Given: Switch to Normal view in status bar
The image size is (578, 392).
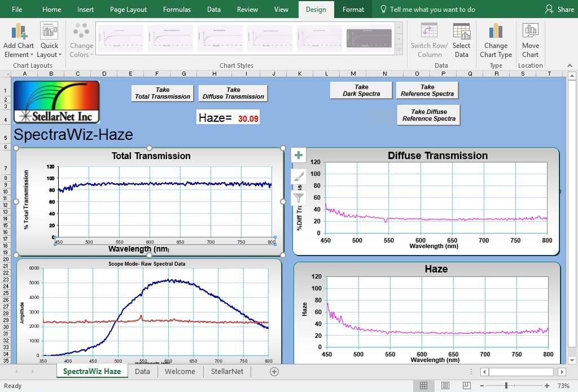Looking at the screenshot, I should click(x=423, y=385).
